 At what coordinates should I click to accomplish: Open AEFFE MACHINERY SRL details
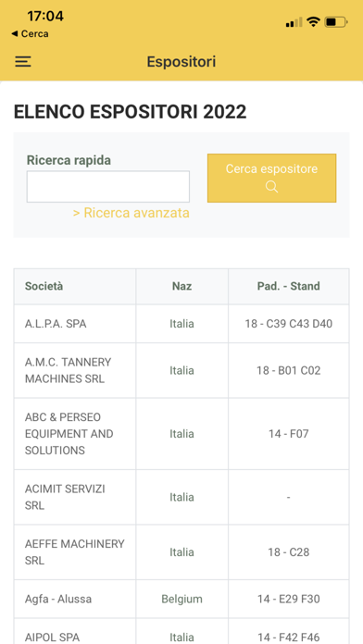pos(181,552)
